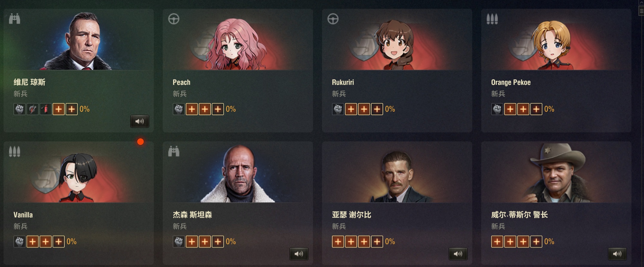Image resolution: width=644 pixels, height=267 pixels.
Task: Click the steering wheel driver icon on Peach card
Action: [x=174, y=19]
